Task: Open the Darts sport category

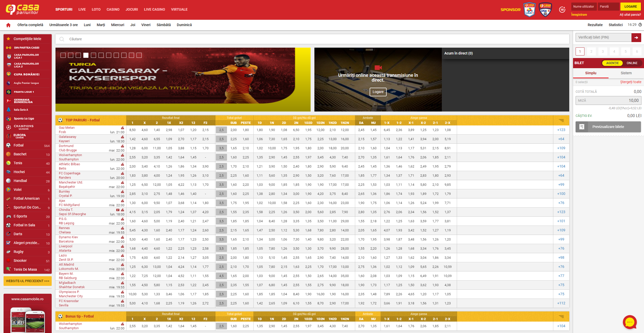Action: tap(18, 234)
